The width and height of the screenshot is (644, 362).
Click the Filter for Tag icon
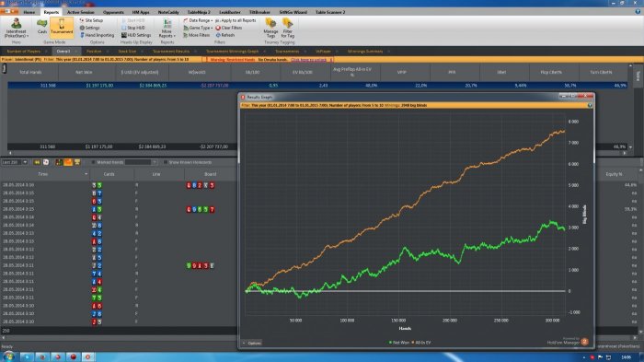point(287,28)
